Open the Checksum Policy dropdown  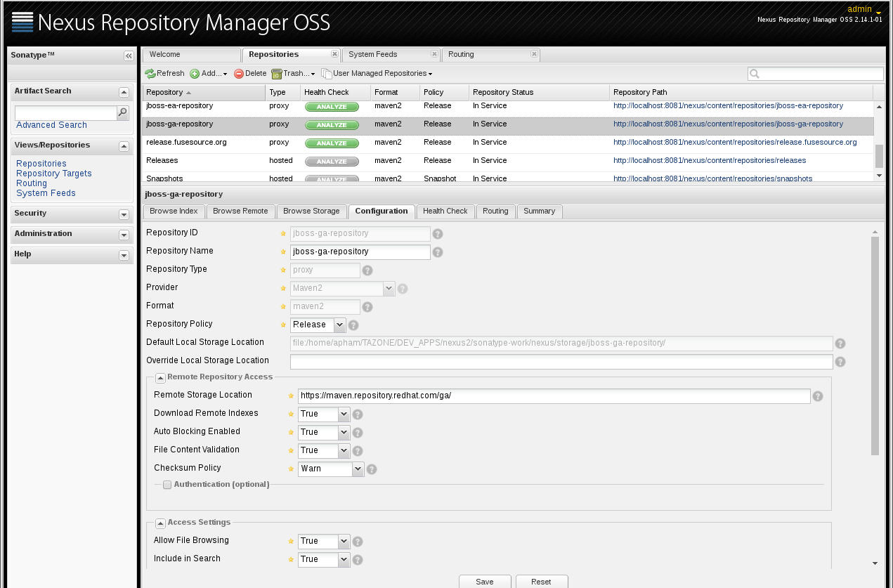358,469
